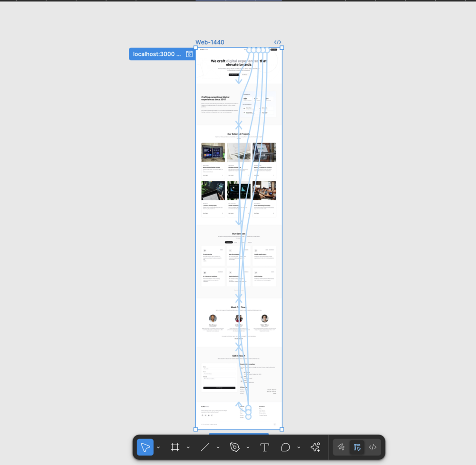
Task: Activate the Text tool
Action: coord(264,447)
